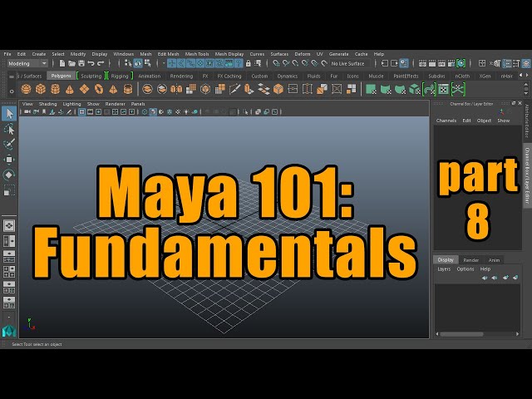Create a polygon cylinder from shelf
The height and width of the screenshot is (399, 532).
56,89
